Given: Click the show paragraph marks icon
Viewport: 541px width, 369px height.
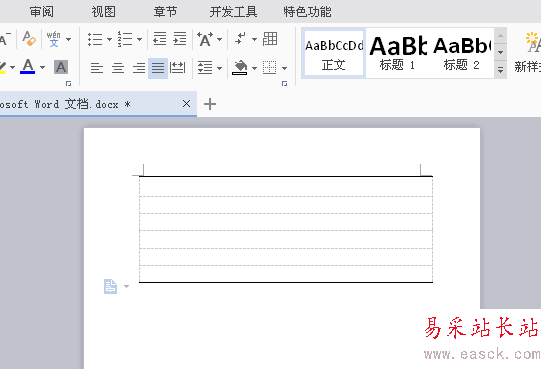Looking at the screenshot, I should (x=240, y=38).
